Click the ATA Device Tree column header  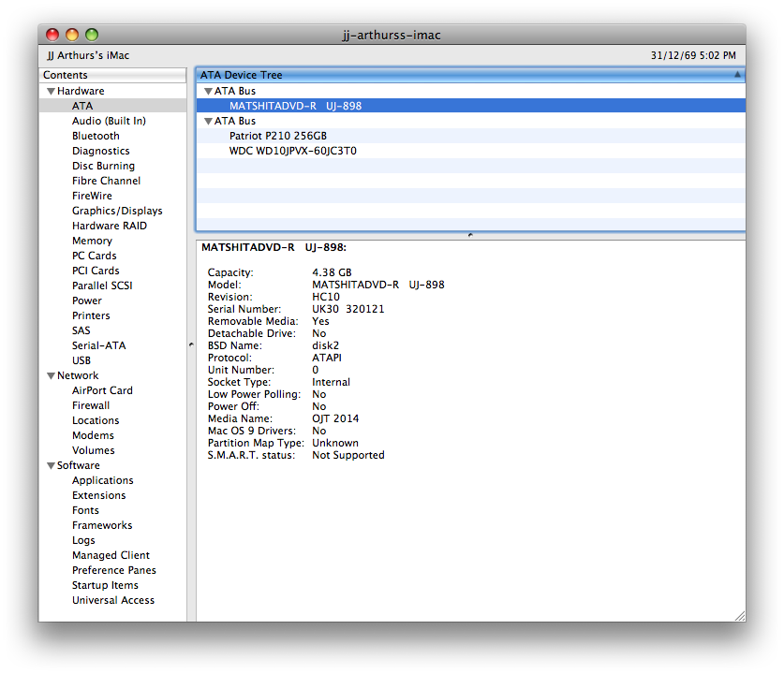point(470,75)
